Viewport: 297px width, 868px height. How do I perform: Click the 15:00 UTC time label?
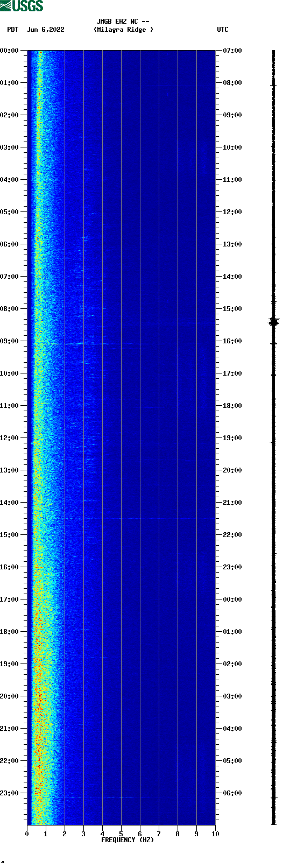click(232, 309)
